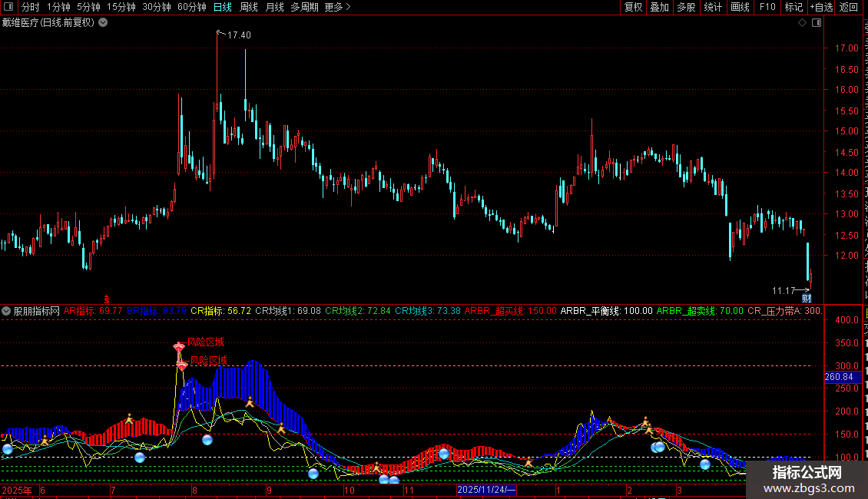
Task: Toggle the split-window icon beside the diamond
Action: click(817, 23)
